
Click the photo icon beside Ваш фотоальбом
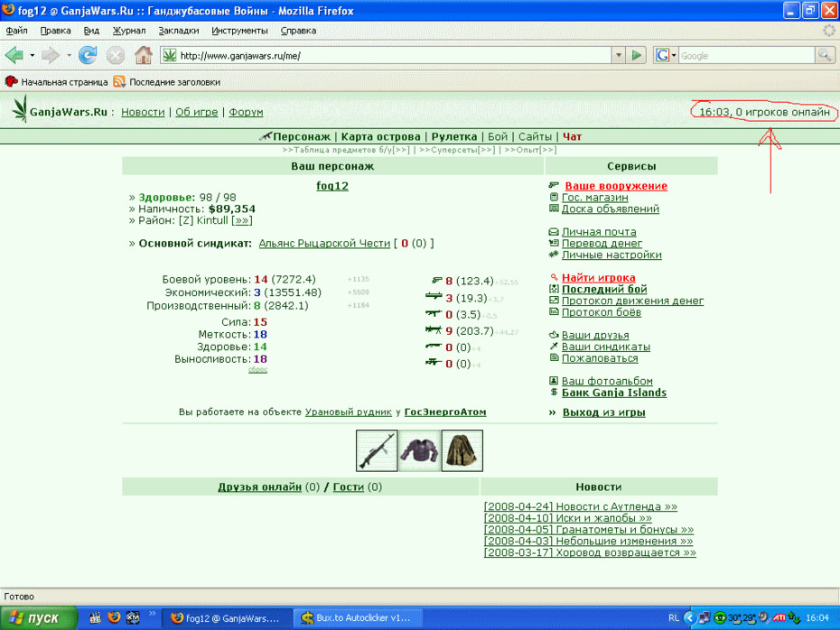554,381
